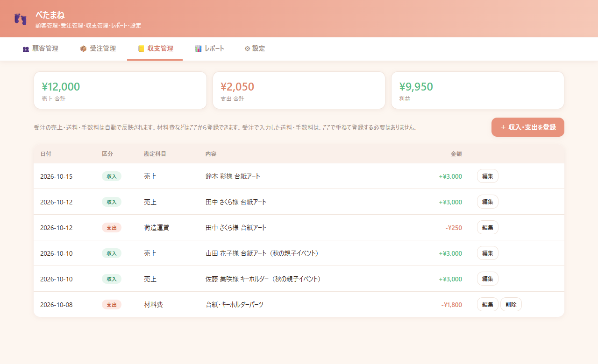Click the 内容 column header
This screenshot has width=598, height=364.
point(211,154)
